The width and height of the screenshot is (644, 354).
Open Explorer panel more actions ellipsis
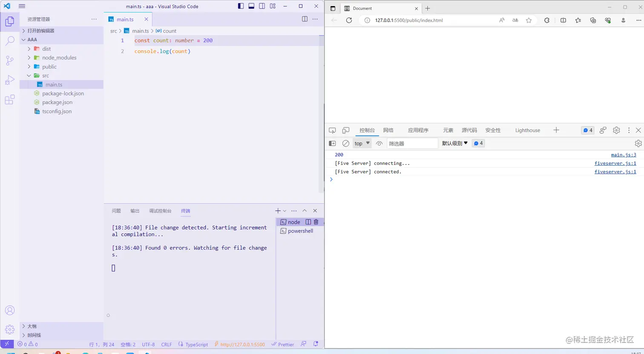tap(94, 19)
